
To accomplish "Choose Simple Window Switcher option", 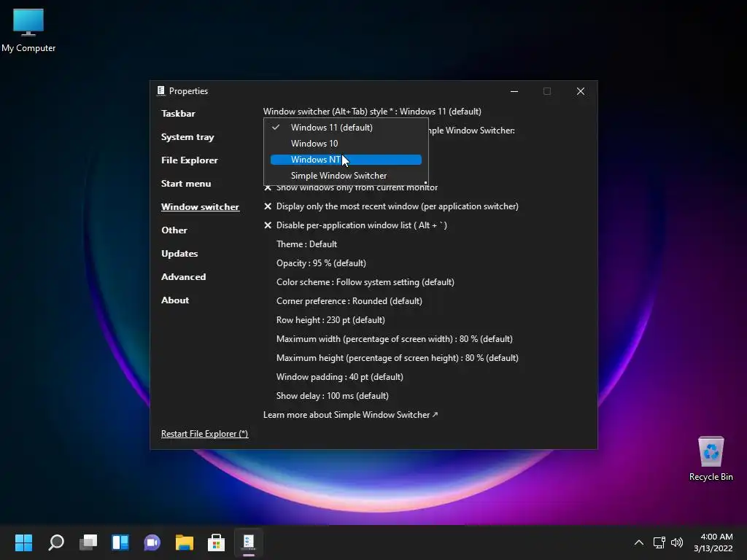I will [346, 176].
